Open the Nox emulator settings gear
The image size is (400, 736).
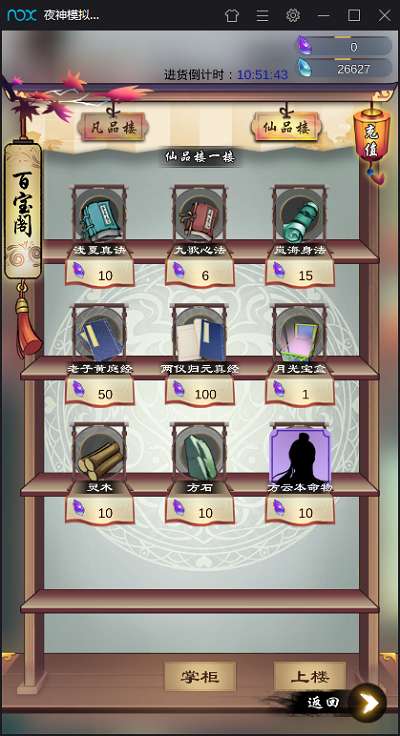click(x=293, y=15)
